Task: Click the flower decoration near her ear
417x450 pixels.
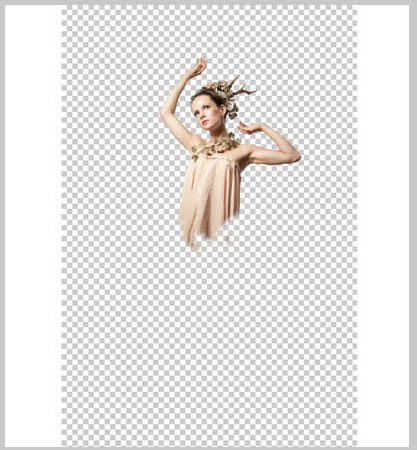Action: (232, 109)
